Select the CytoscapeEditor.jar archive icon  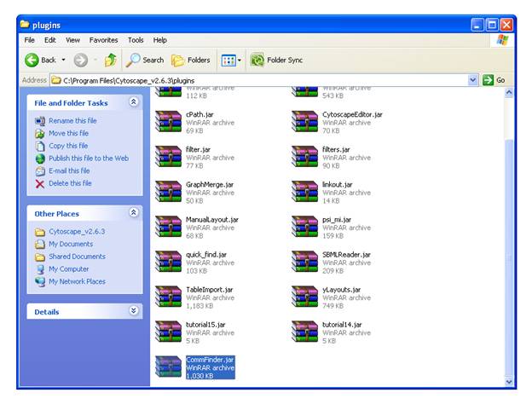coord(305,121)
